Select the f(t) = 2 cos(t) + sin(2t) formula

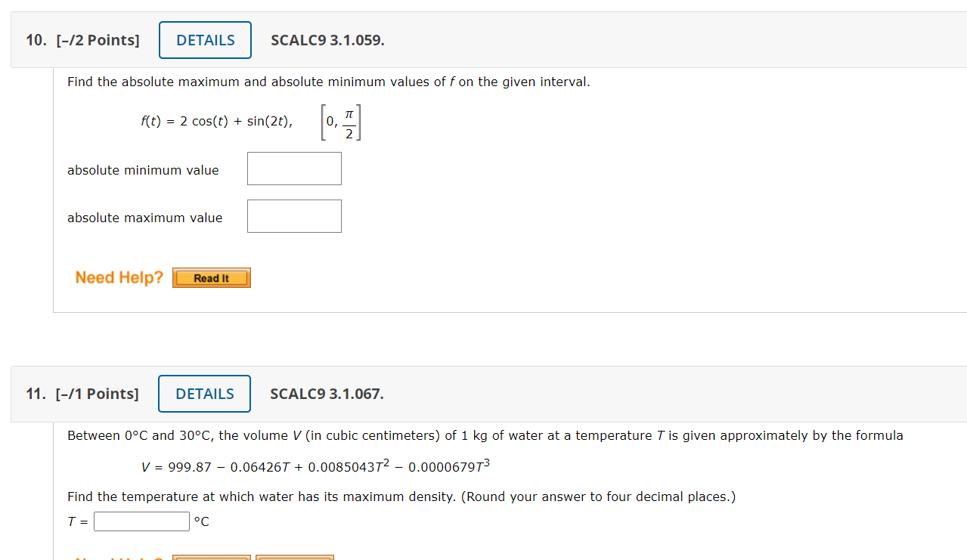(x=216, y=121)
